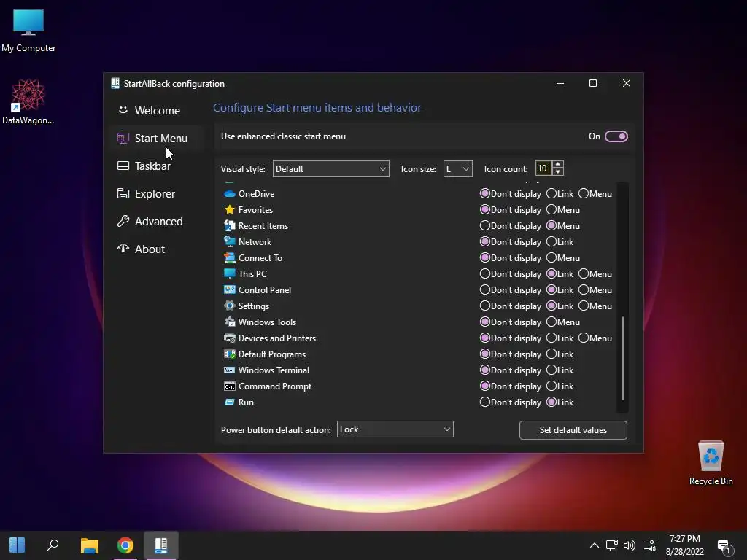Screen dimensions: 747x560
Task: Select the Start Menu section
Action: pos(158,138)
